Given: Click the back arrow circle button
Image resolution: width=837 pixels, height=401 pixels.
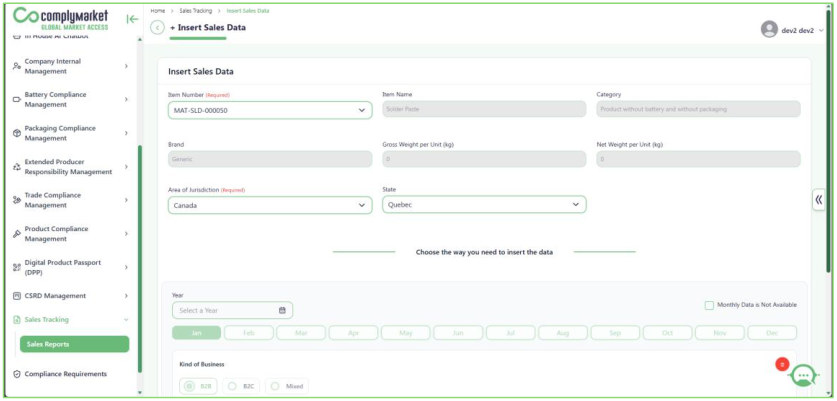Looking at the screenshot, I should tap(157, 28).
